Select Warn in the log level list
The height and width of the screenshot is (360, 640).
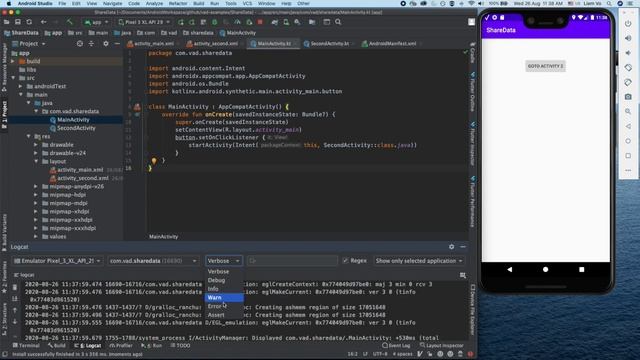[x=224, y=298]
